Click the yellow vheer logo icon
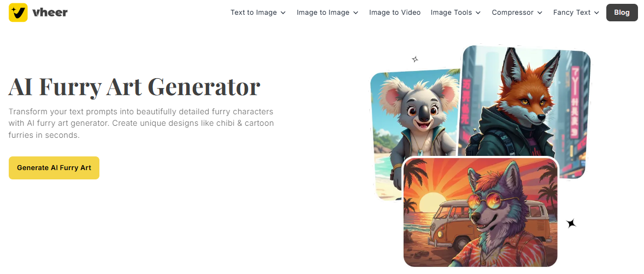 (18, 13)
